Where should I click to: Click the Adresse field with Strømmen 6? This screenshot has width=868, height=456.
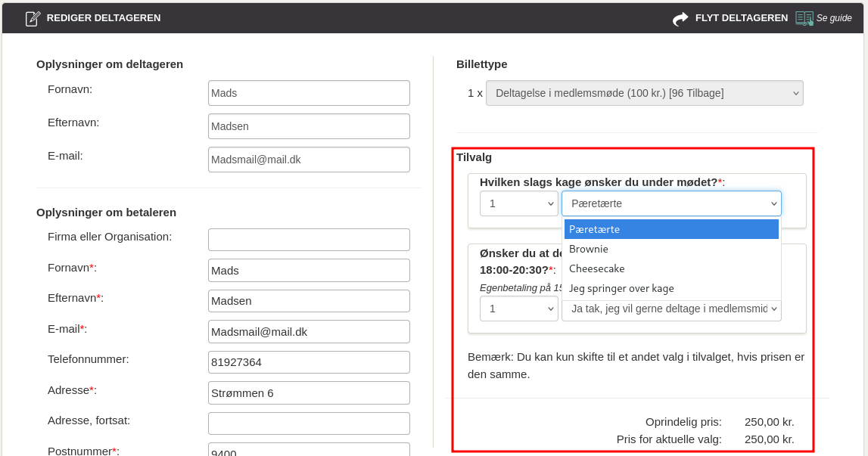[309, 393]
